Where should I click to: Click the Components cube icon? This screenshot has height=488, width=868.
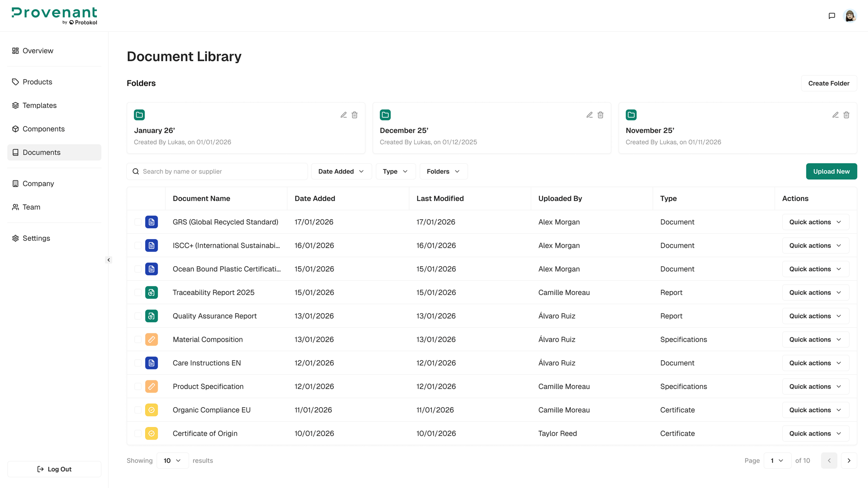click(15, 129)
